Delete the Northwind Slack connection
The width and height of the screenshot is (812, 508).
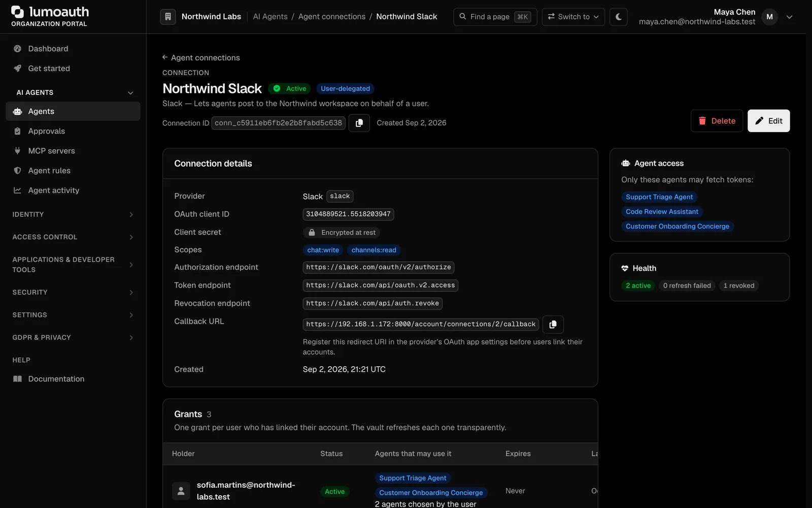tap(717, 121)
